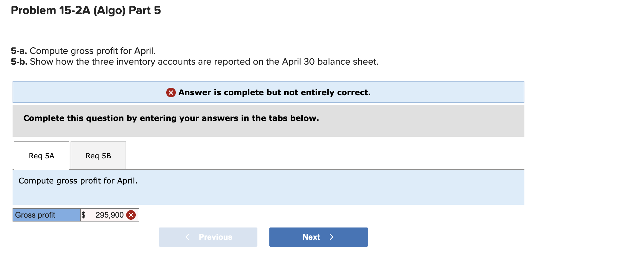The image size is (644, 270).
Task: Click the dollar sign in the Gross profit row
Action: tap(84, 215)
